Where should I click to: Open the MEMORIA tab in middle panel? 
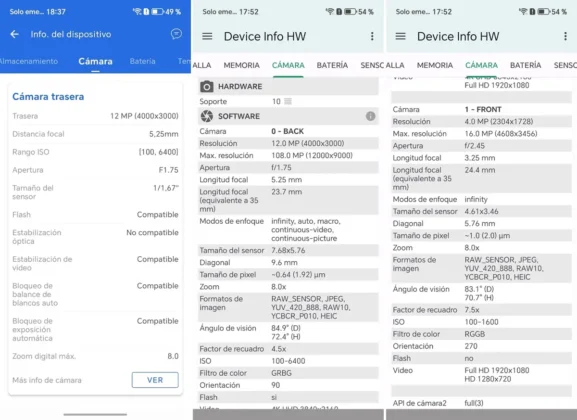point(241,65)
